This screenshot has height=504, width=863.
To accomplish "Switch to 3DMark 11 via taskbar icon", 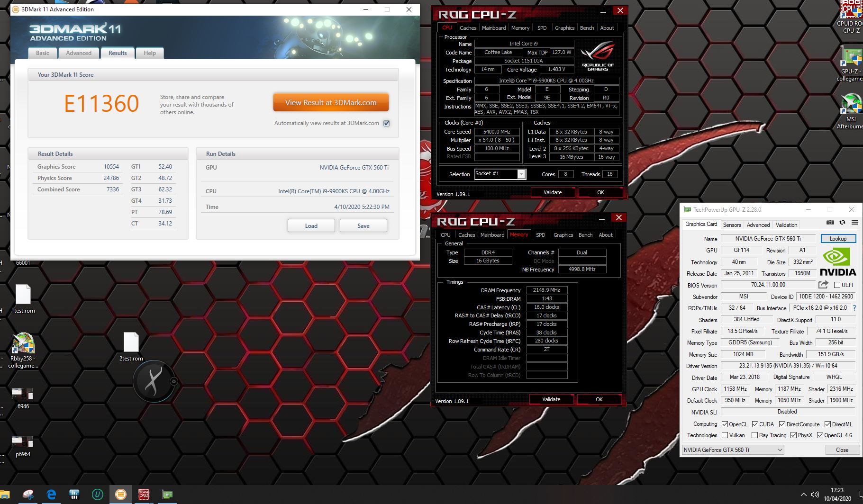I will click(x=121, y=495).
